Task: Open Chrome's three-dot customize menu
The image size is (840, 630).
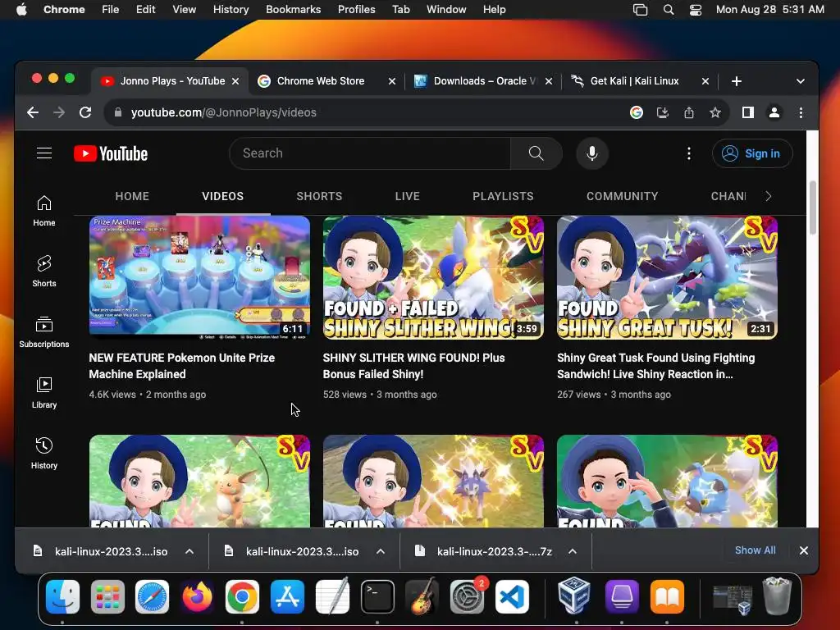Action: point(801,112)
